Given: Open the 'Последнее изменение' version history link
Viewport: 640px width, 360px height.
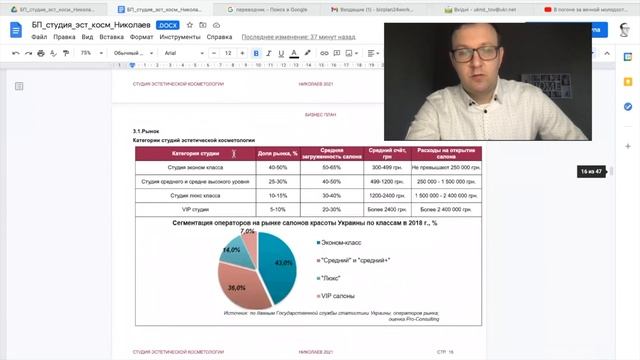Looking at the screenshot, I should (x=298, y=37).
